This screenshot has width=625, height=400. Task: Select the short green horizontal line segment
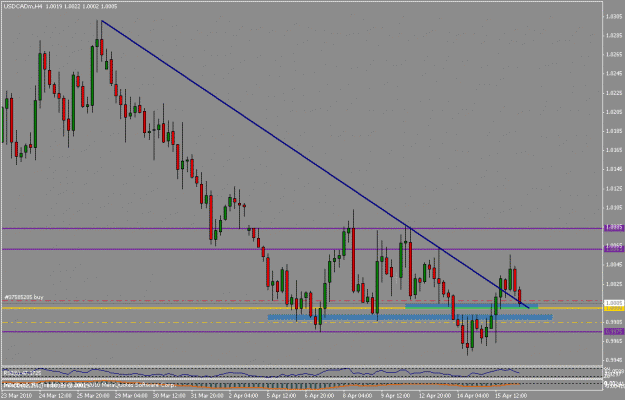pyautogui.click(x=471, y=308)
